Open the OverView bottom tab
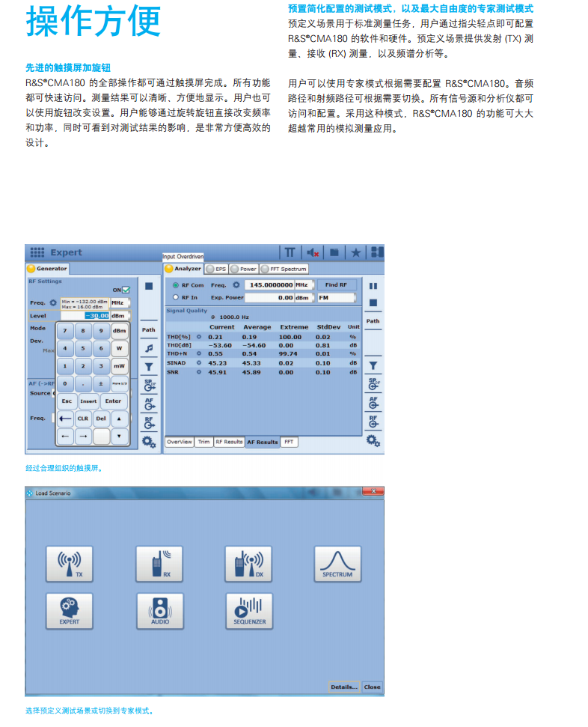The height and width of the screenshot is (727, 588). [180, 442]
